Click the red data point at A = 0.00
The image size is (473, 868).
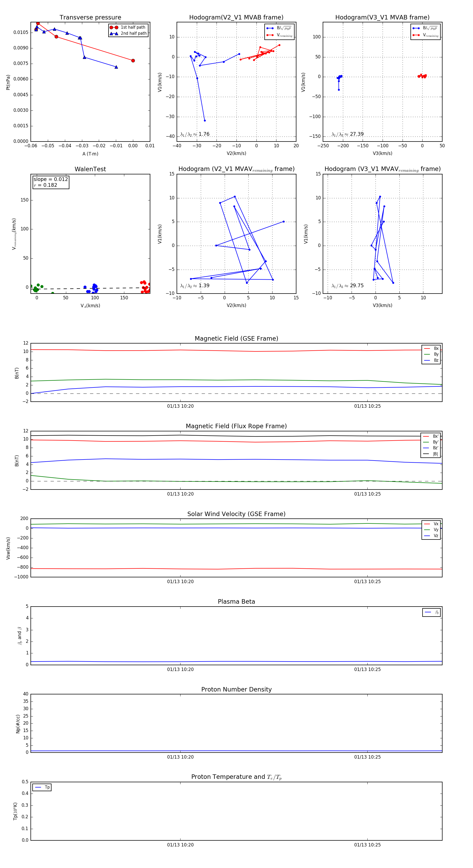pyautogui.click(x=133, y=61)
